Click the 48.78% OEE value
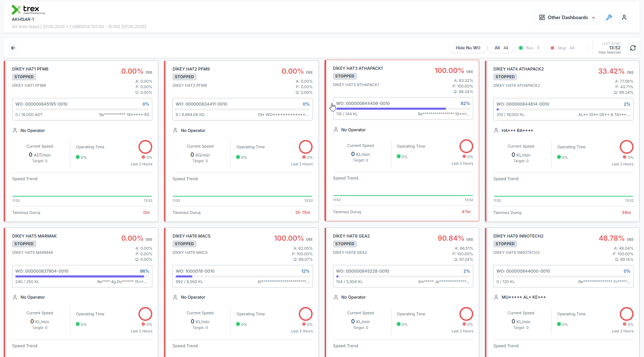Viewport: 644px width, 357px height. click(611, 238)
